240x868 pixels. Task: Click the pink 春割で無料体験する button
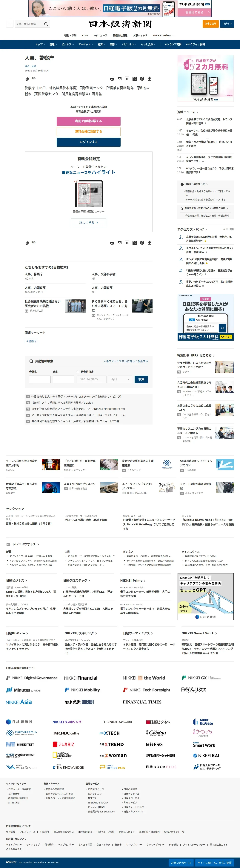[89, 121]
